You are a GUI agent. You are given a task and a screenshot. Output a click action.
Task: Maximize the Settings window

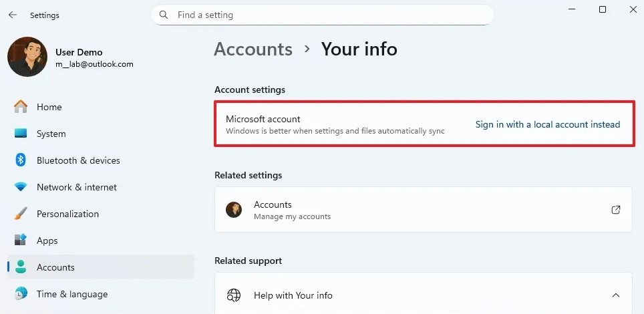(x=603, y=9)
